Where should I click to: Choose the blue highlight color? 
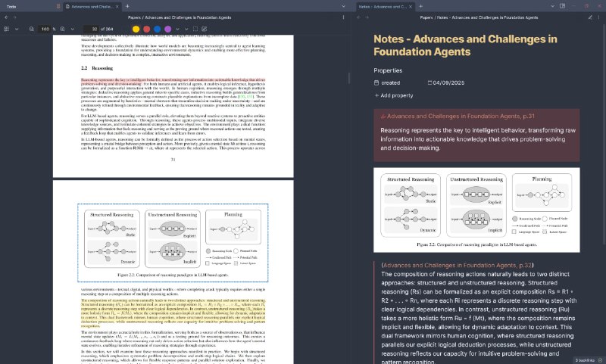157,29
